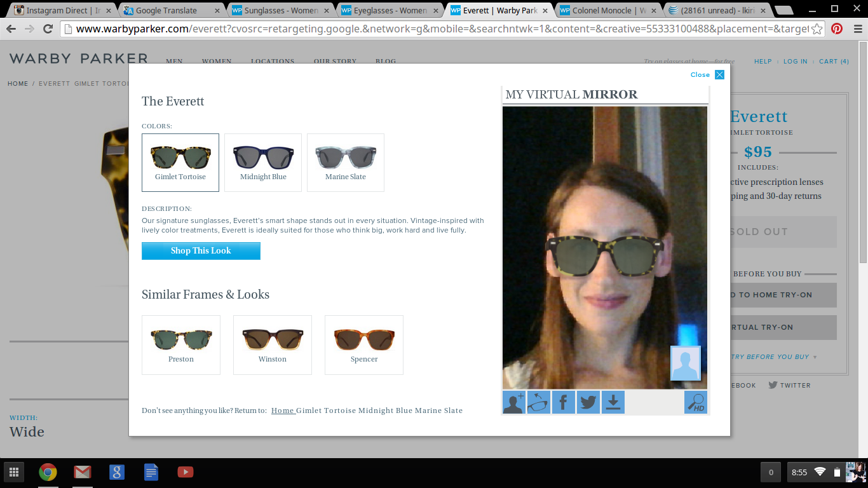Click the Pinterest extension icon
Screen dimensions: 868x488
tap(837, 29)
